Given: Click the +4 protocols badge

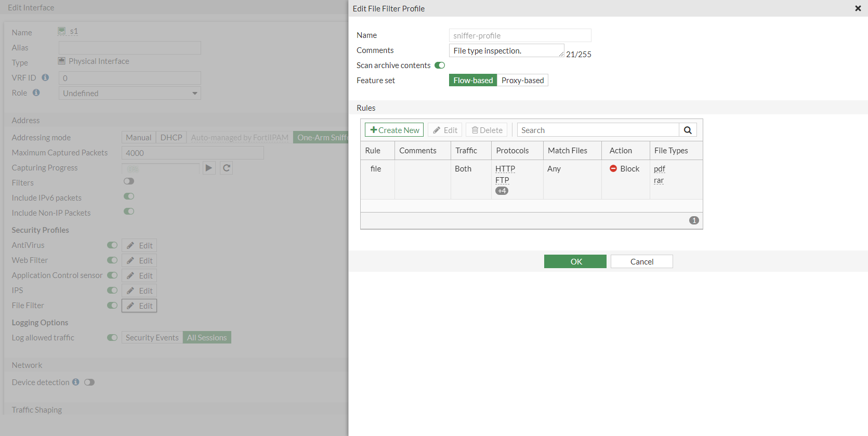Looking at the screenshot, I should click(502, 191).
